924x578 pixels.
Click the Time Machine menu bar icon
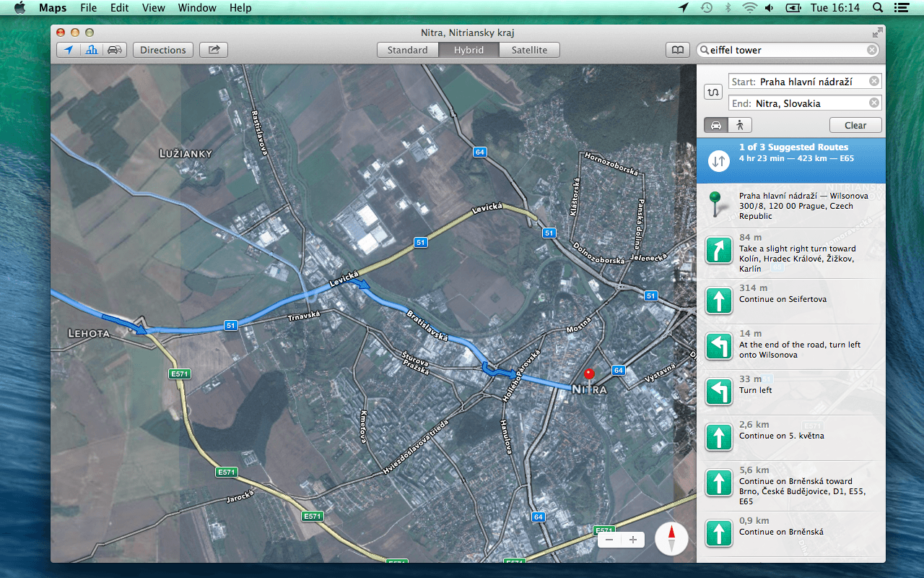707,8
